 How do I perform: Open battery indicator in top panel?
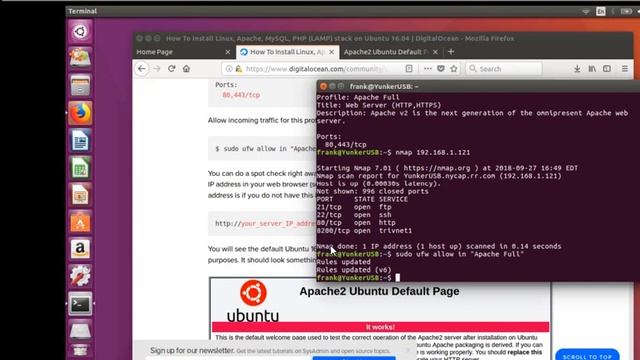pos(626,11)
